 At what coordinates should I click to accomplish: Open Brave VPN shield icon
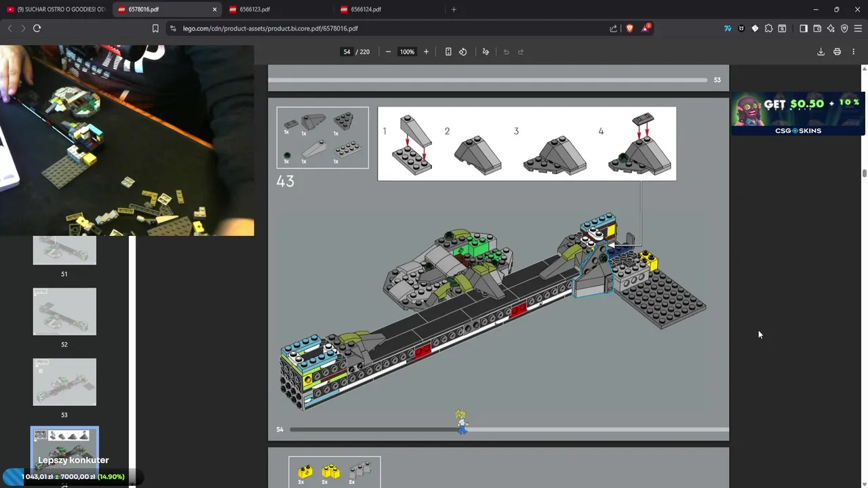(x=844, y=28)
